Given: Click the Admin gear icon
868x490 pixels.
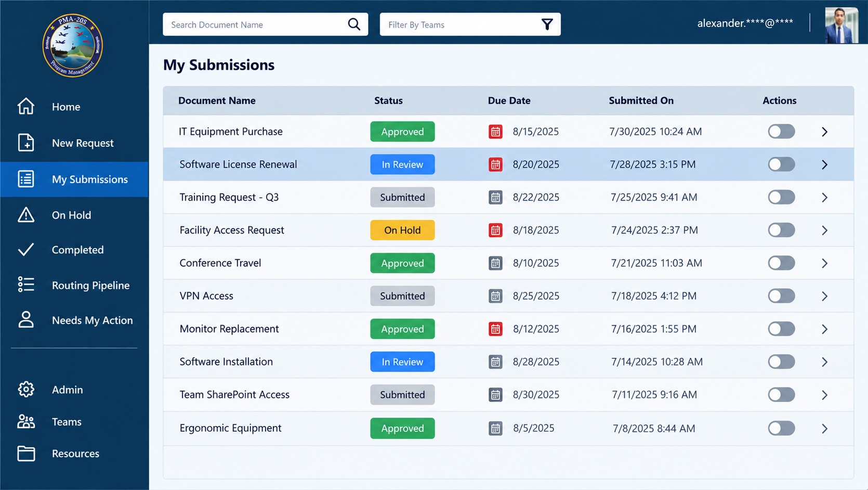Looking at the screenshot, I should [26, 389].
